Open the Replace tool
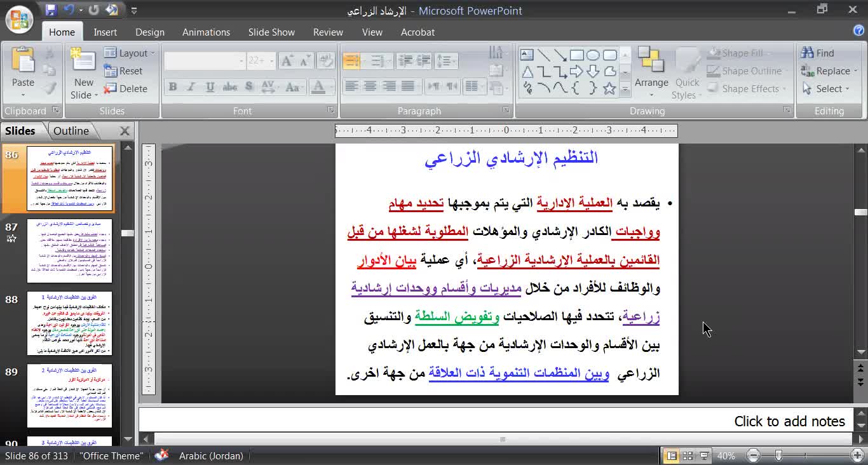 click(830, 71)
